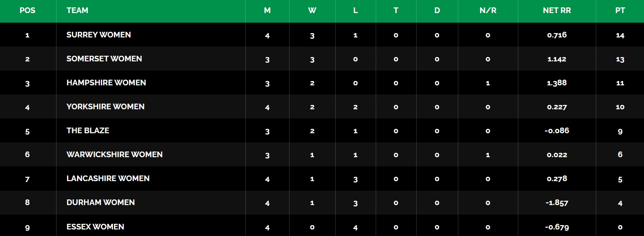Click the PT column header

click(620, 10)
